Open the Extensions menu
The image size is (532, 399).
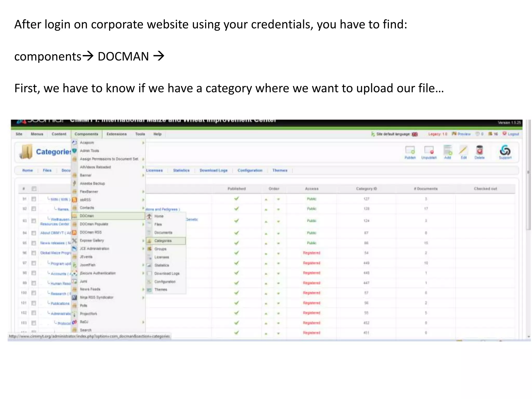117,134
